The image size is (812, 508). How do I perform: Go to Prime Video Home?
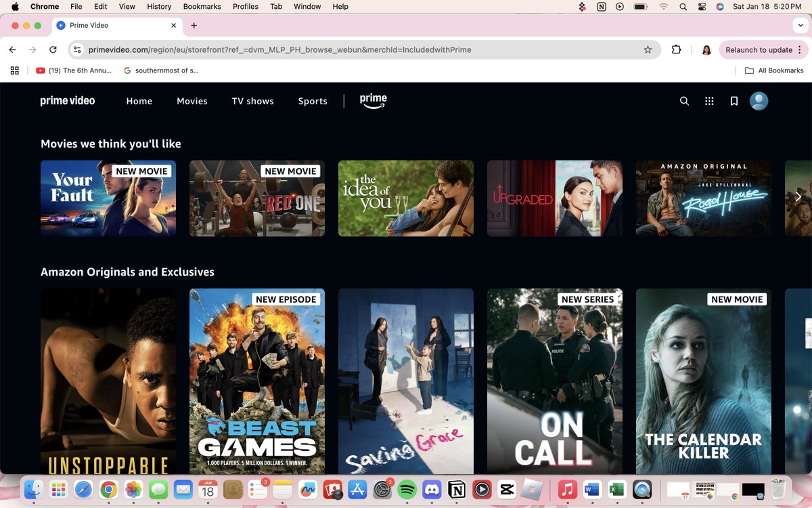pos(139,101)
